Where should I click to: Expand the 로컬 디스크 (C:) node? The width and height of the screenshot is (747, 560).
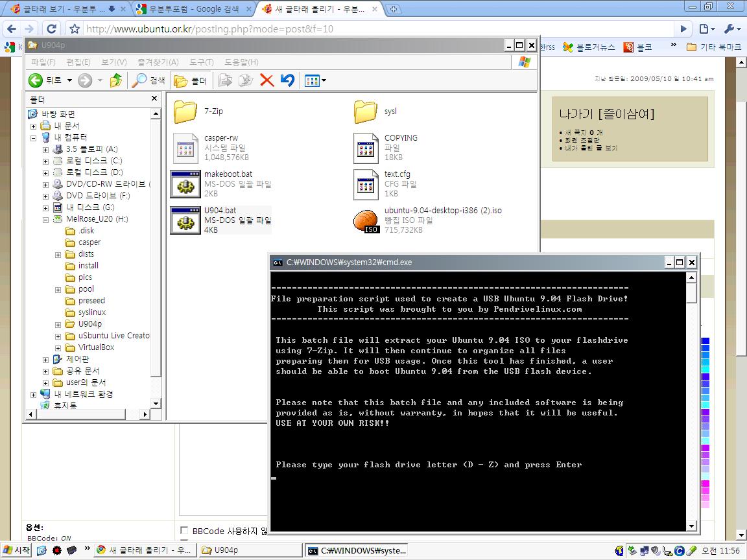tap(46, 161)
